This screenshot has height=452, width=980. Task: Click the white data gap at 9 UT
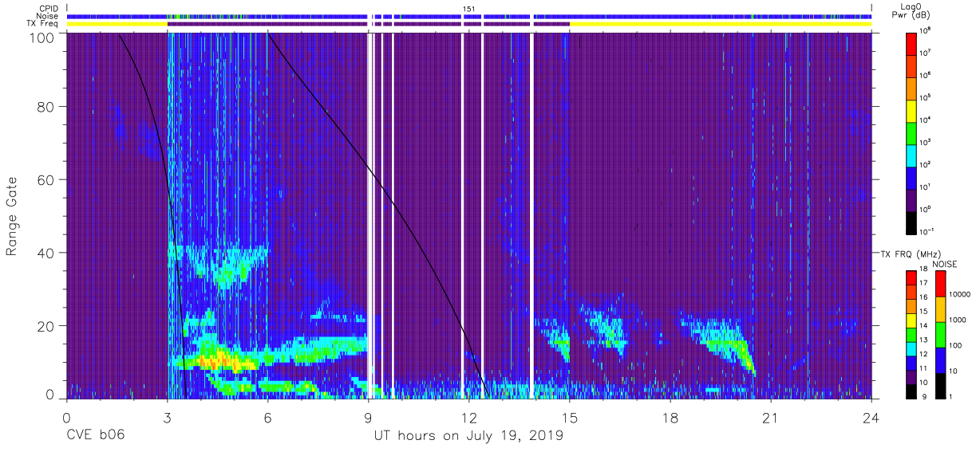coord(371,215)
